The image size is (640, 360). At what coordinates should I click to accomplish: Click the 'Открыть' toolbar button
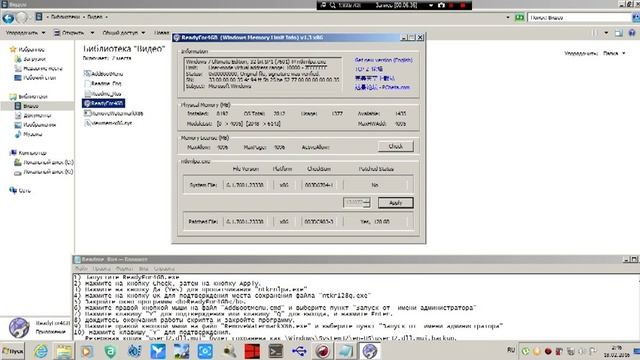tap(69, 32)
